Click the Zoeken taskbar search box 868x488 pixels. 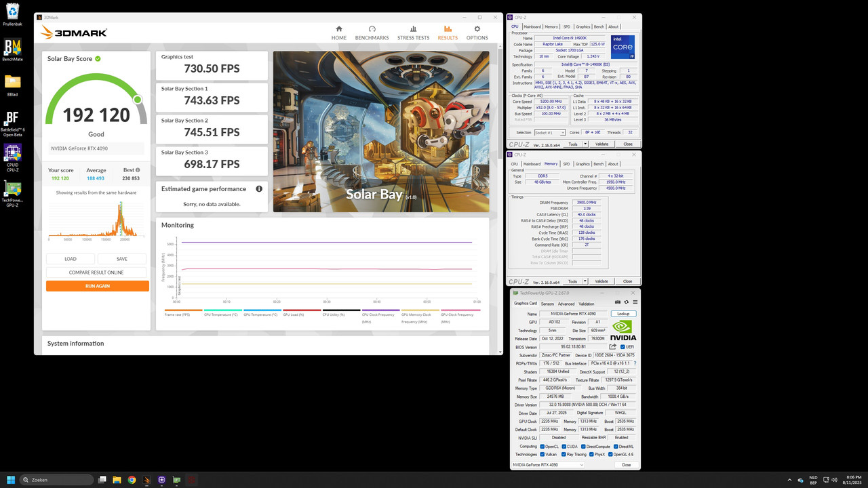point(57,480)
